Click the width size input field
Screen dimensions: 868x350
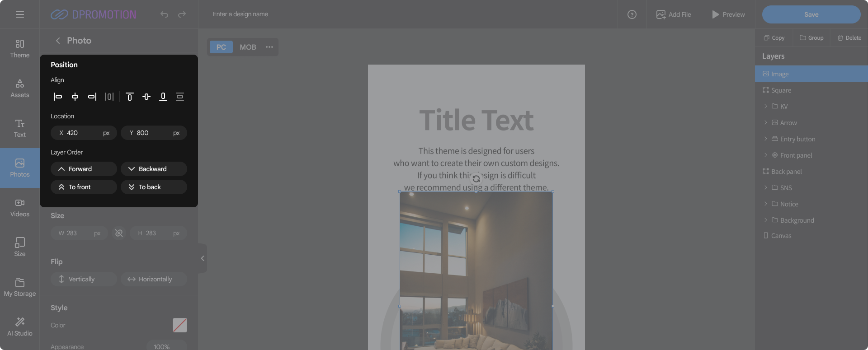79,233
